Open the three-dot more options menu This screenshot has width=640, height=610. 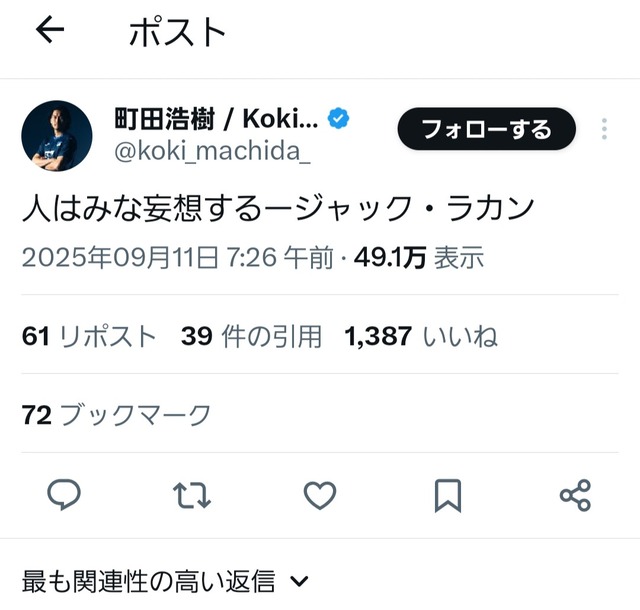604,129
